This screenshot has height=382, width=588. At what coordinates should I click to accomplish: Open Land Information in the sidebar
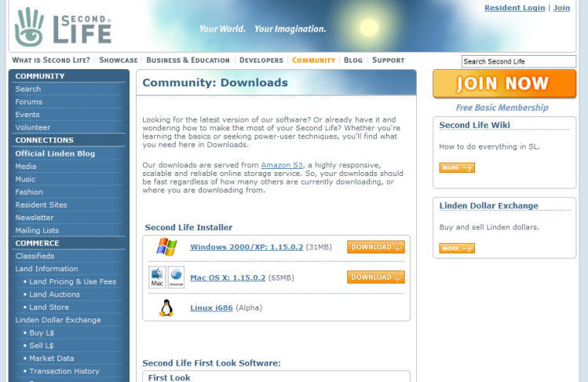(46, 269)
